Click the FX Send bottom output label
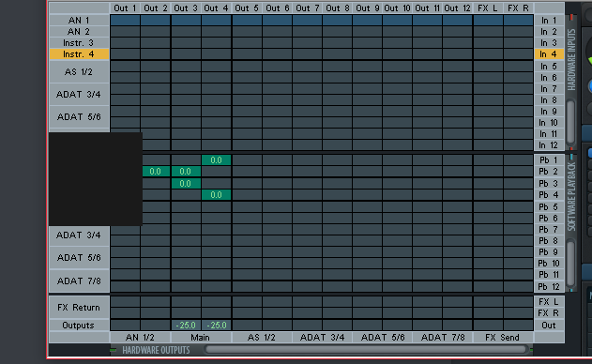The image size is (592, 364). pyautogui.click(x=503, y=337)
